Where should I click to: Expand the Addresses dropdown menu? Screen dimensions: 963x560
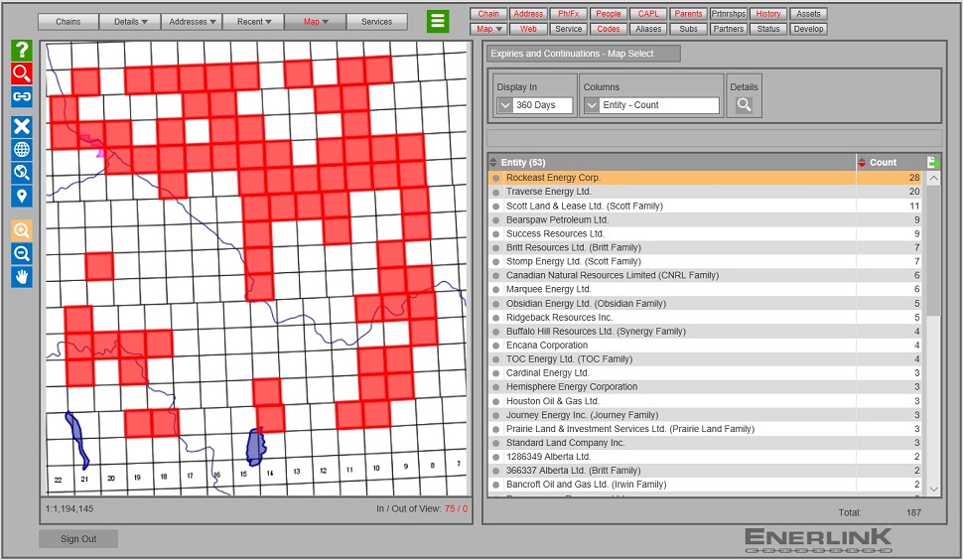193,22
